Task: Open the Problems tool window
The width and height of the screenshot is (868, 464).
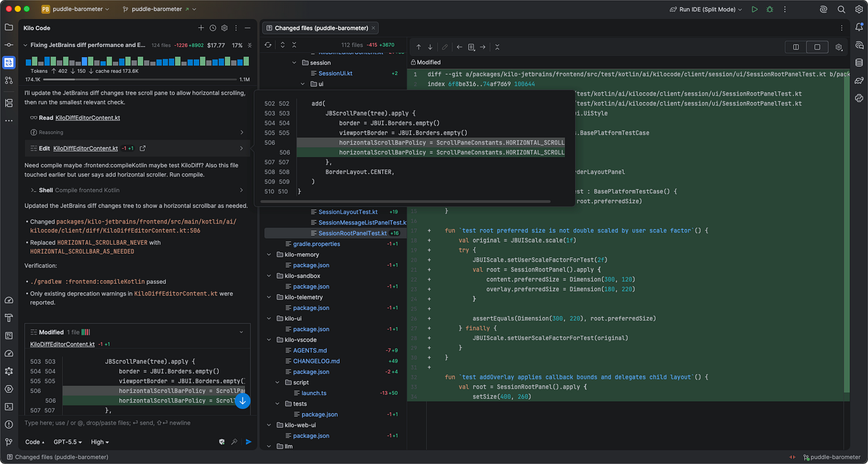Action: (8, 424)
